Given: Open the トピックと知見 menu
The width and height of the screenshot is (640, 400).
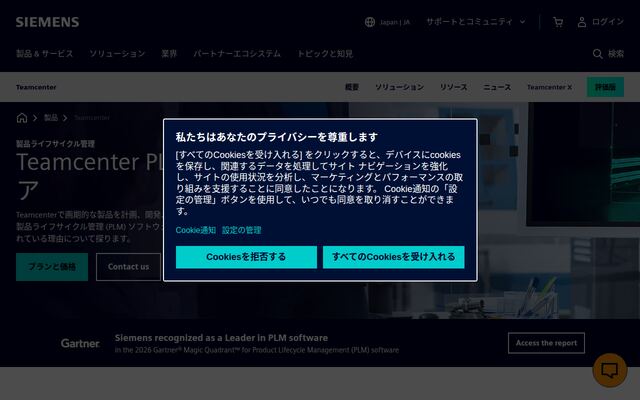Looking at the screenshot, I should tap(325, 54).
